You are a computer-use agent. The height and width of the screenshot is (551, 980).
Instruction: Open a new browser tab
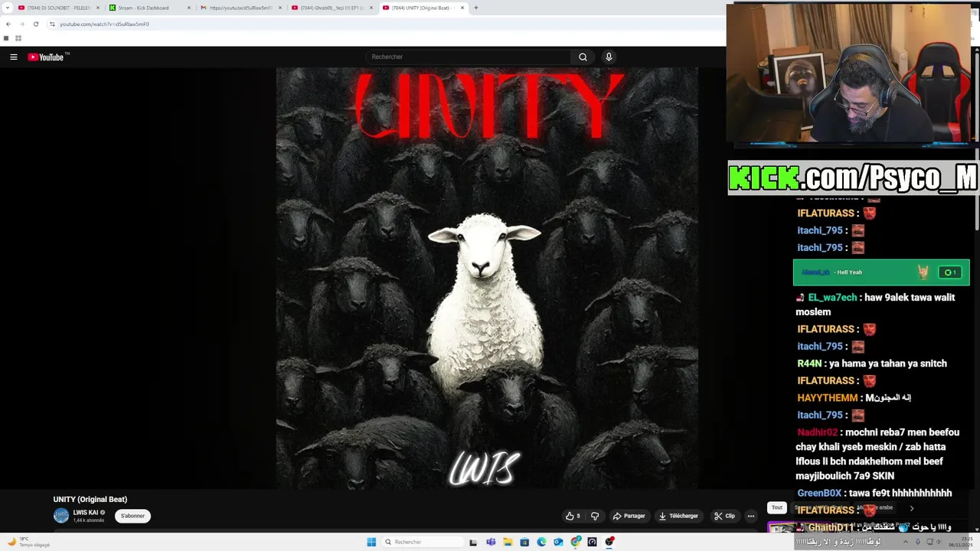click(475, 8)
